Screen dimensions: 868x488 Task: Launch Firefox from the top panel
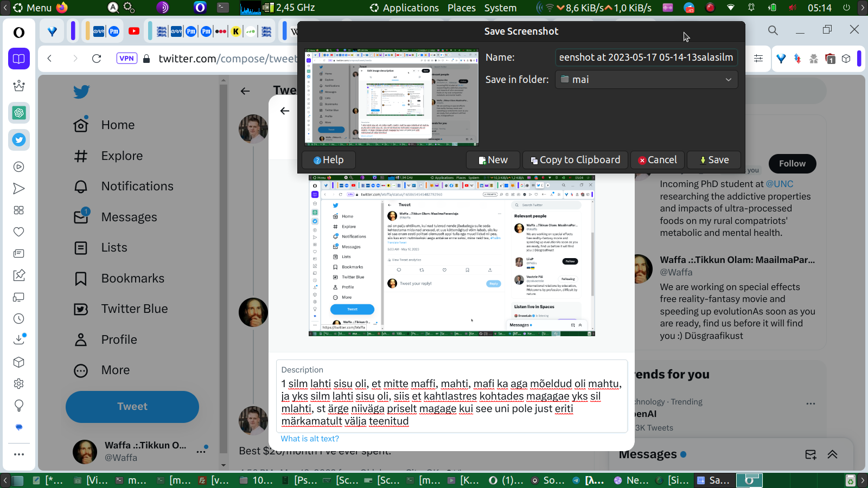[62, 8]
